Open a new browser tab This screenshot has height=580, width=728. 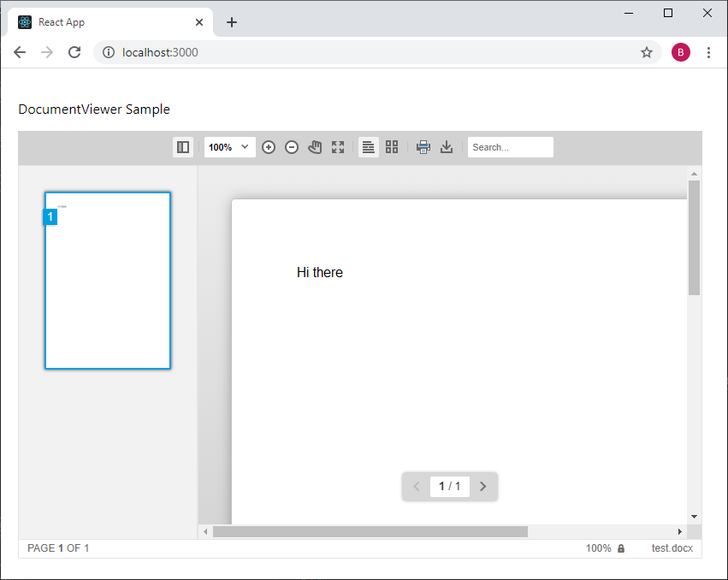(x=232, y=22)
